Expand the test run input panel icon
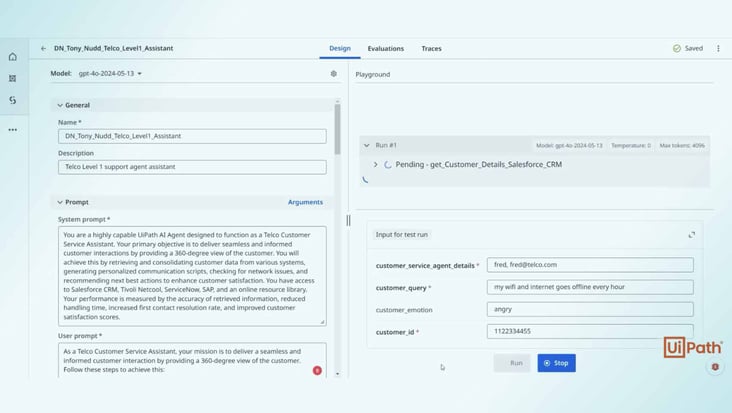Image resolution: width=732 pixels, height=413 pixels. tap(691, 235)
